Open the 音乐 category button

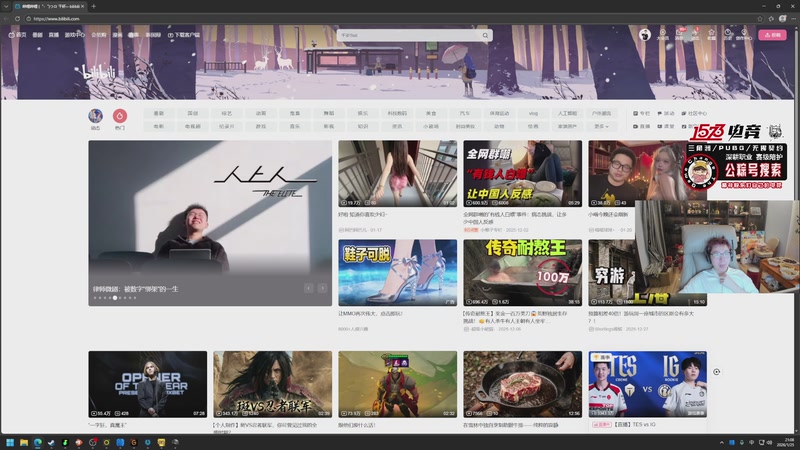295,126
